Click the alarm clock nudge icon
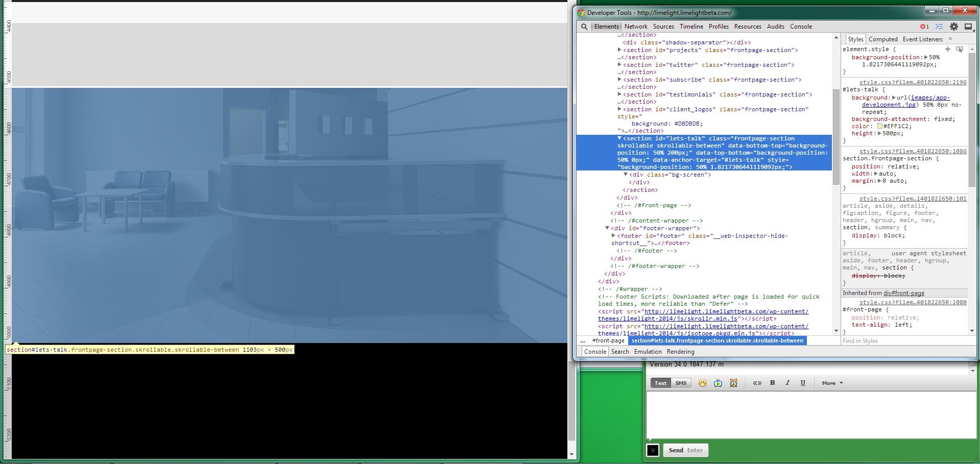Viewport: 980px width, 464px height. (x=733, y=383)
